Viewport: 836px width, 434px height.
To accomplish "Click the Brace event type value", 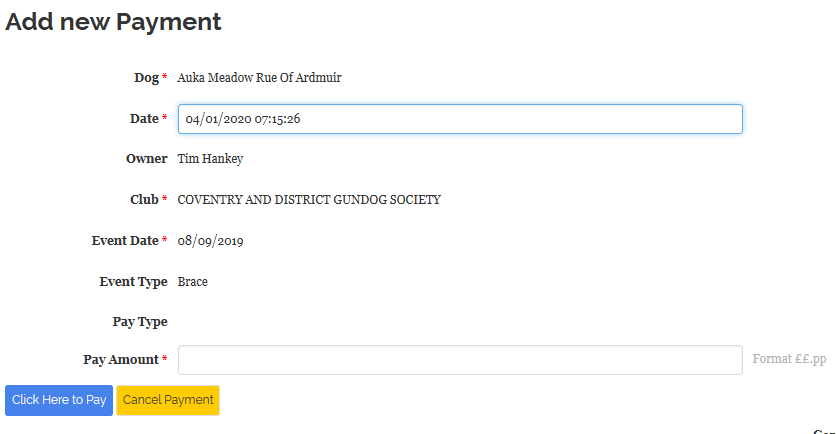I will click(192, 282).
